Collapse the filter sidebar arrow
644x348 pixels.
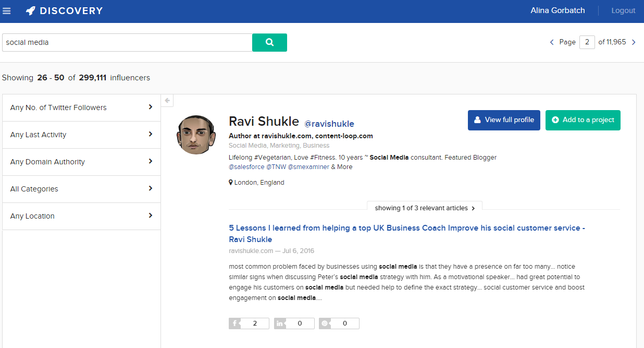tap(167, 101)
